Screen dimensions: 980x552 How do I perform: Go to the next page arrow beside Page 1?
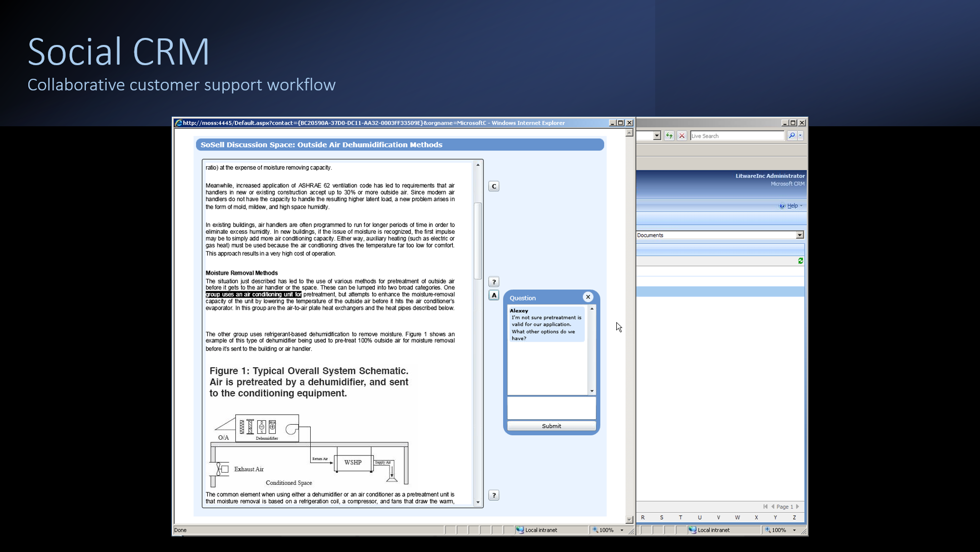[798, 507]
